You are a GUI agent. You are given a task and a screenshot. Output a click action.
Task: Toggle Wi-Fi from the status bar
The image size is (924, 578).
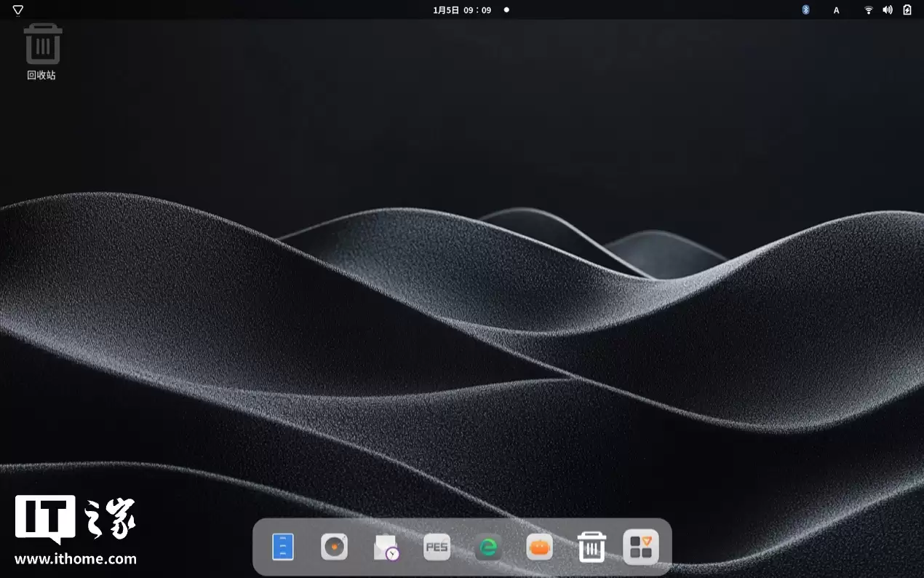click(x=868, y=9)
